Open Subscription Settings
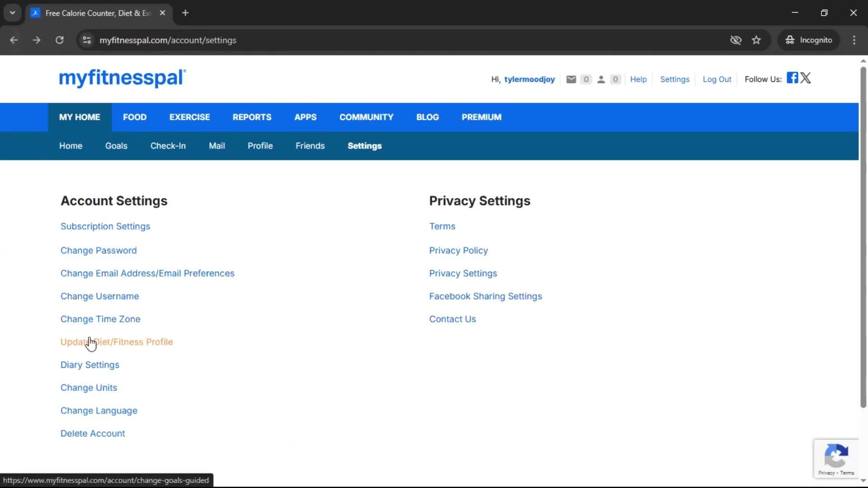This screenshot has height=488, width=868. (105, 226)
